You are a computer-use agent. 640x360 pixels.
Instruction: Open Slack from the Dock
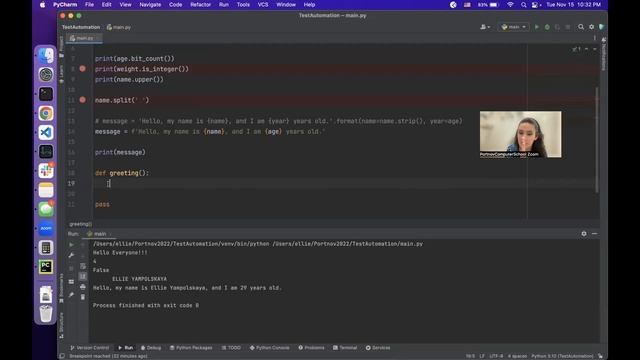(x=46, y=171)
